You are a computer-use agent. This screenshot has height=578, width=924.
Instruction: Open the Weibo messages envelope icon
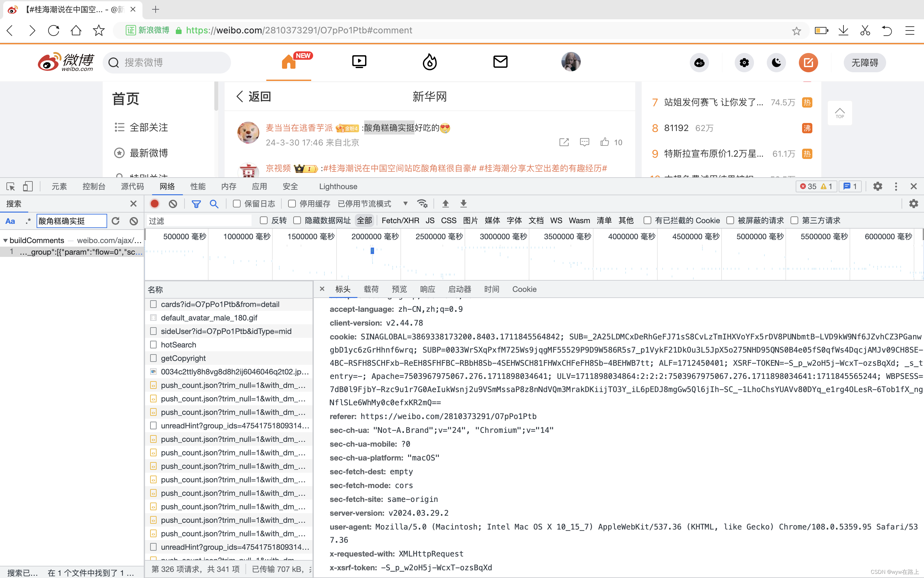pyautogui.click(x=500, y=62)
